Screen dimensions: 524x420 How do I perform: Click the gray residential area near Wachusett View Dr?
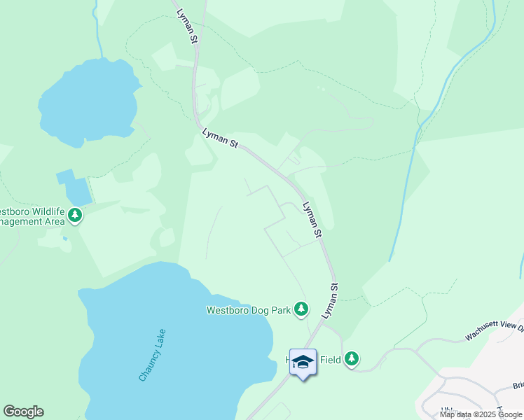click(x=478, y=384)
